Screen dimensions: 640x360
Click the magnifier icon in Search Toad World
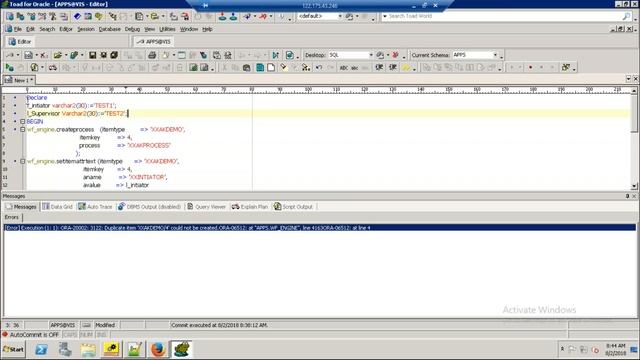click(x=627, y=16)
